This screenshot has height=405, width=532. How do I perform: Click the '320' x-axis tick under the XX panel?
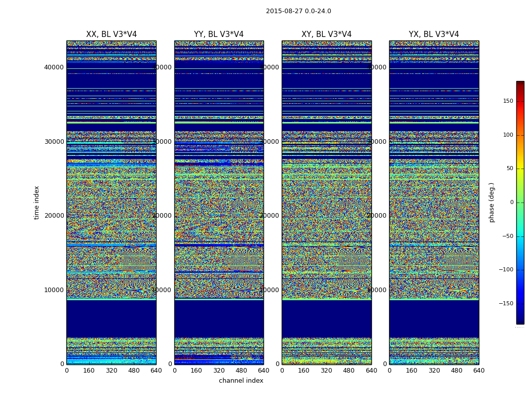[x=111, y=371]
